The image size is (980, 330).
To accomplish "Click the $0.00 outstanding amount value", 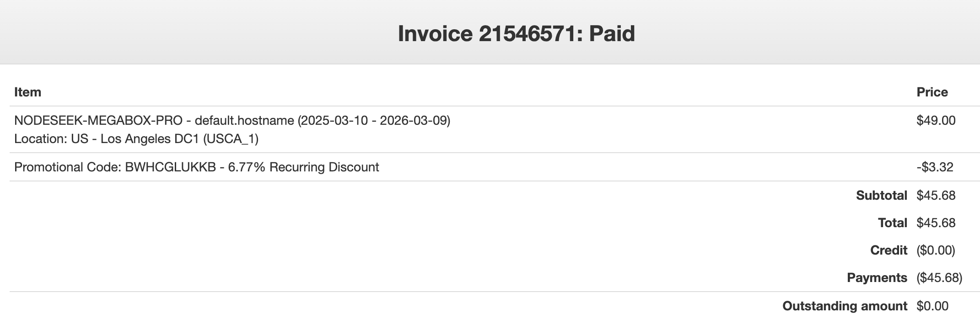I will click(932, 306).
